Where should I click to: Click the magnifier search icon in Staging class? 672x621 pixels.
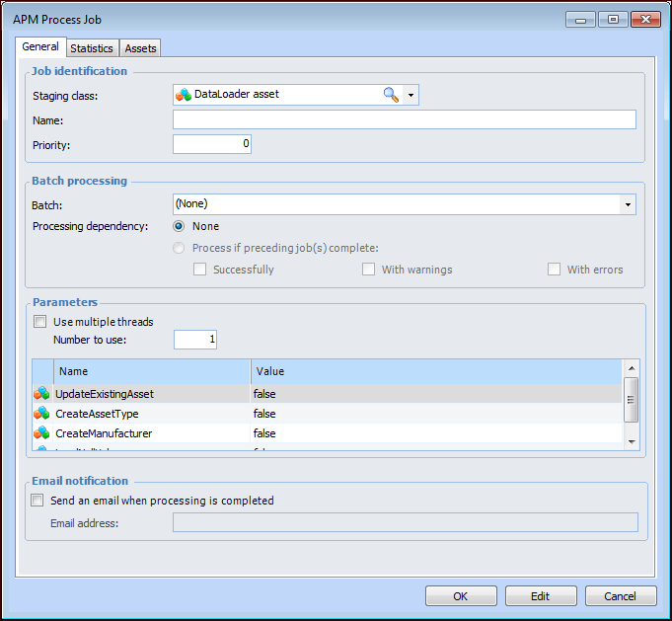391,95
